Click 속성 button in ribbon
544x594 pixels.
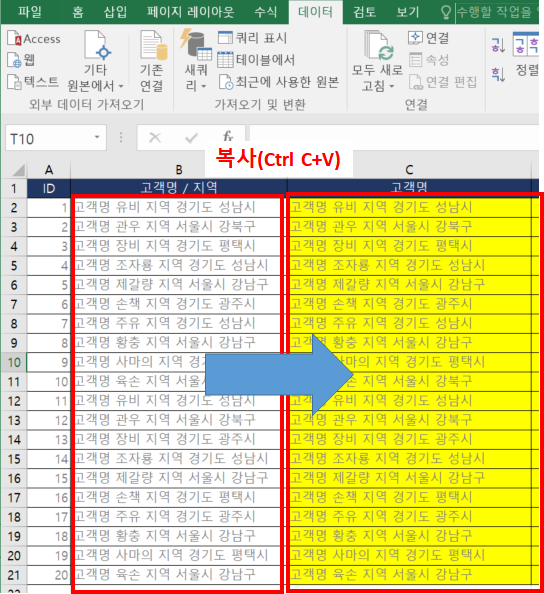tap(429, 60)
